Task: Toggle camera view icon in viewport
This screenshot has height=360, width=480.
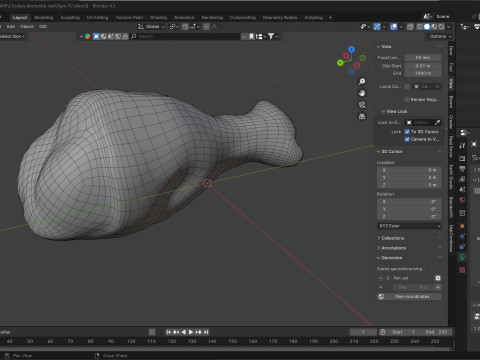Action: pyautogui.click(x=362, y=105)
